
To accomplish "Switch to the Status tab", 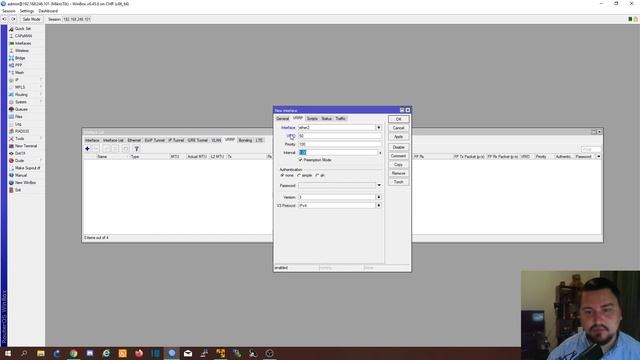I will click(x=327, y=119).
